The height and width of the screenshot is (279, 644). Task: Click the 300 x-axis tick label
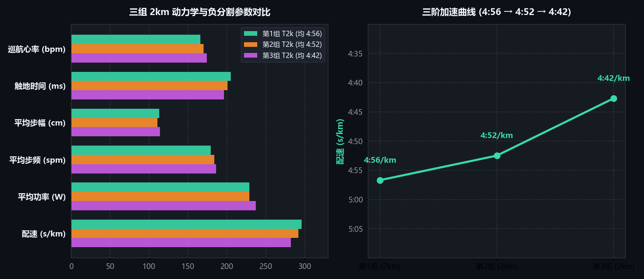click(305, 266)
